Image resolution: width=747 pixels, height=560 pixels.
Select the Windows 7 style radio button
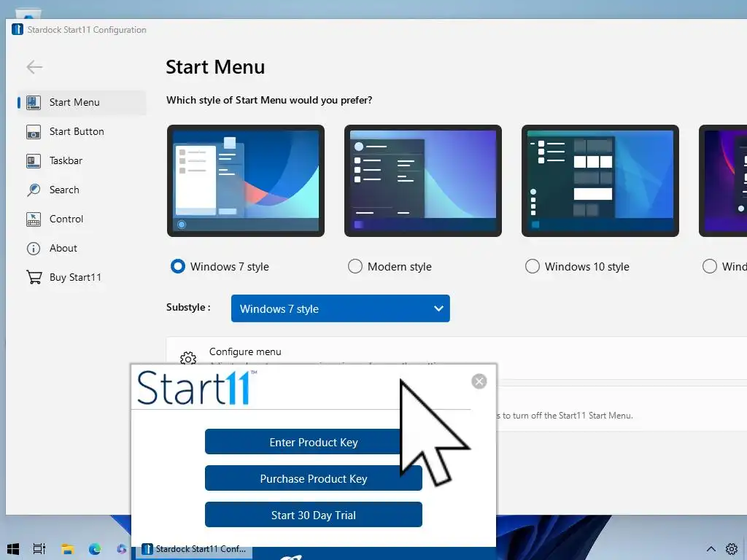(178, 266)
